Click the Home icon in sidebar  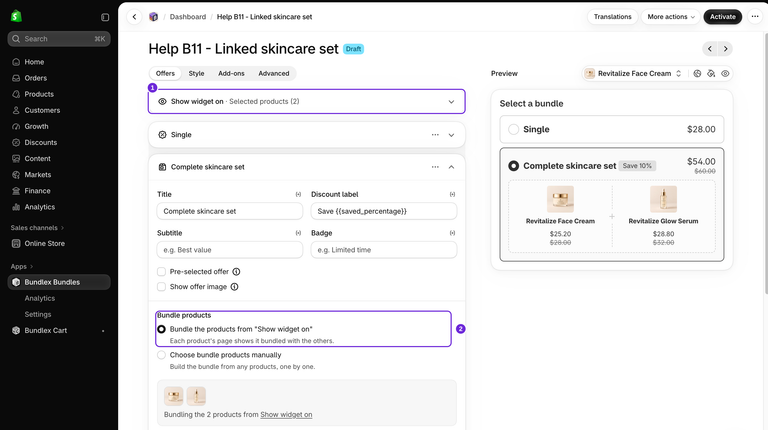point(16,62)
